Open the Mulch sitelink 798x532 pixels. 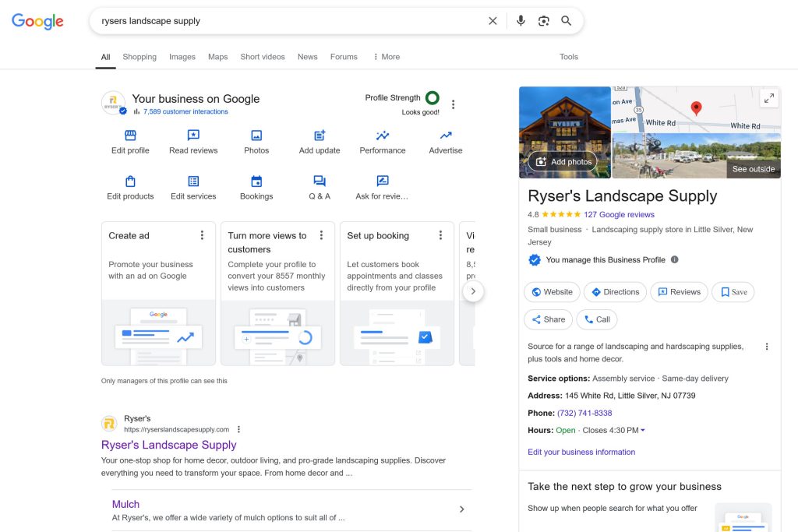(125, 504)
